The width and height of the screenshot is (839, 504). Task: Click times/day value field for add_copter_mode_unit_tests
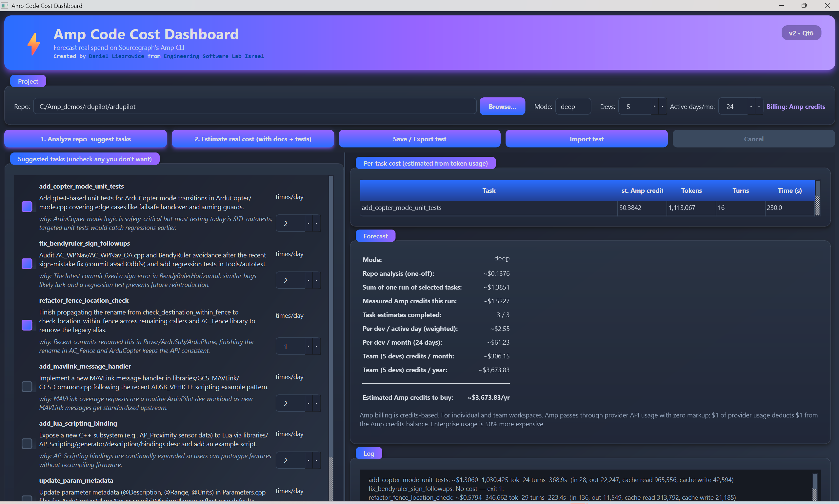coord(290,224)
